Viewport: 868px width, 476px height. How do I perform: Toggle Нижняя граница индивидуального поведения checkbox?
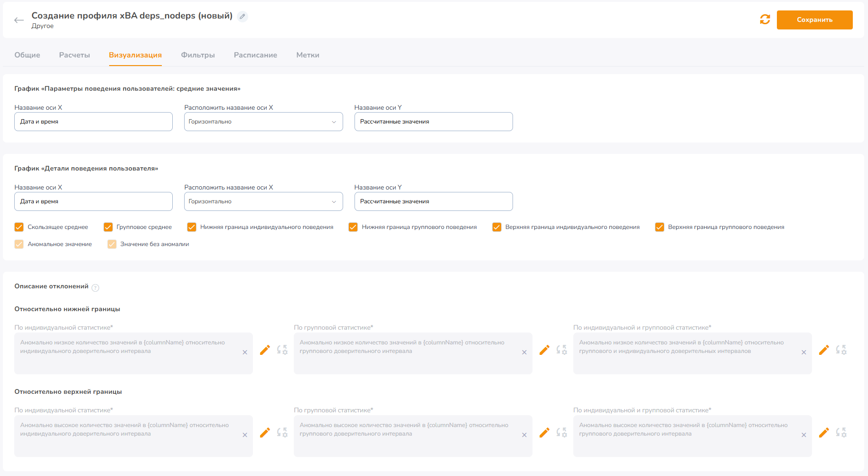192,227
